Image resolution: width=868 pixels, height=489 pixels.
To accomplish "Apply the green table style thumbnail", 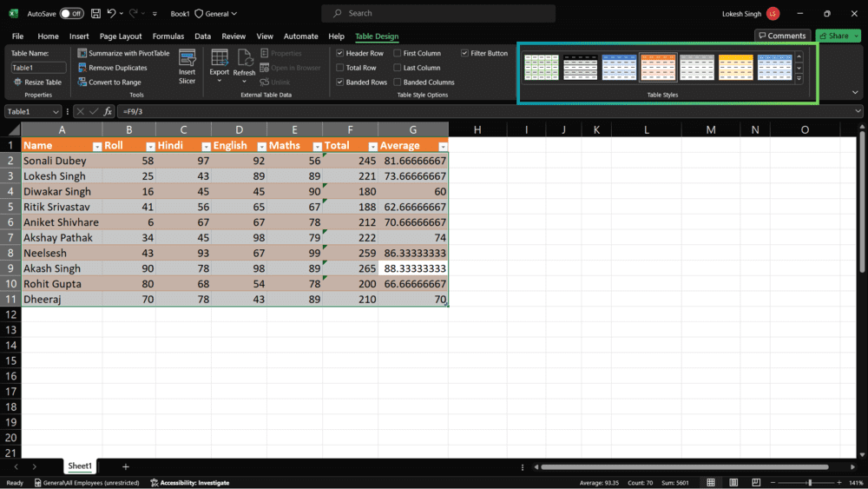I will pyautogui.click(x=541, y=68).
